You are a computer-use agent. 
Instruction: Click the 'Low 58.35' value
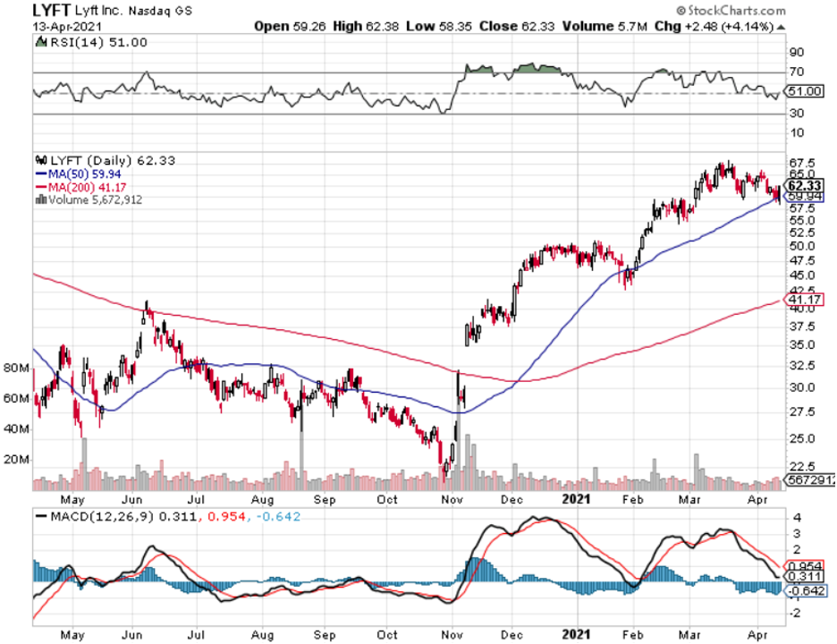tap(439, 26)
